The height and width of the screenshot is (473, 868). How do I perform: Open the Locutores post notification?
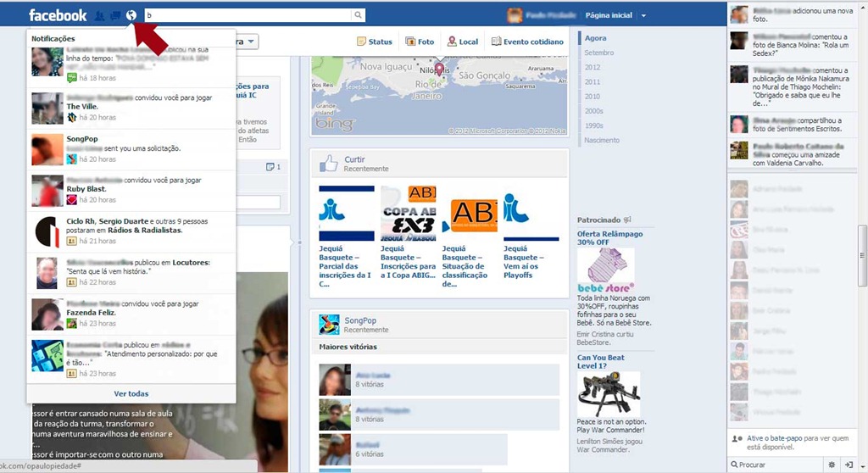point(131,272)
